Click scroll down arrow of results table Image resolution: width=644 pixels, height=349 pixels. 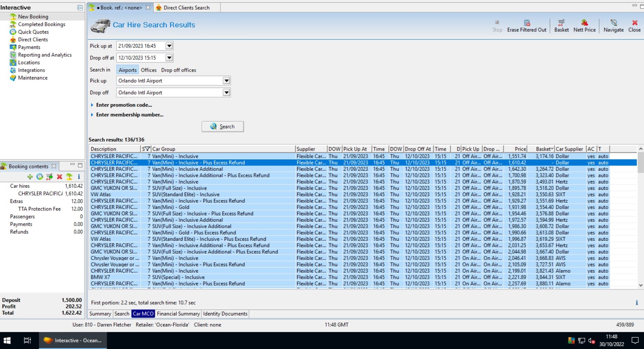coord(641,285)
